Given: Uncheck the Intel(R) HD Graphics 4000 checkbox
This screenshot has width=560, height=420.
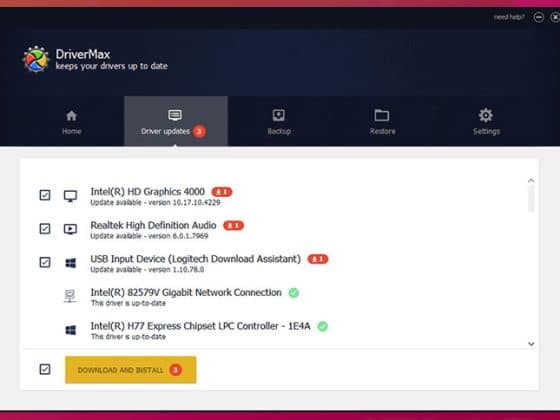Looking at the screenshot, I should click(x=45, y=195).
